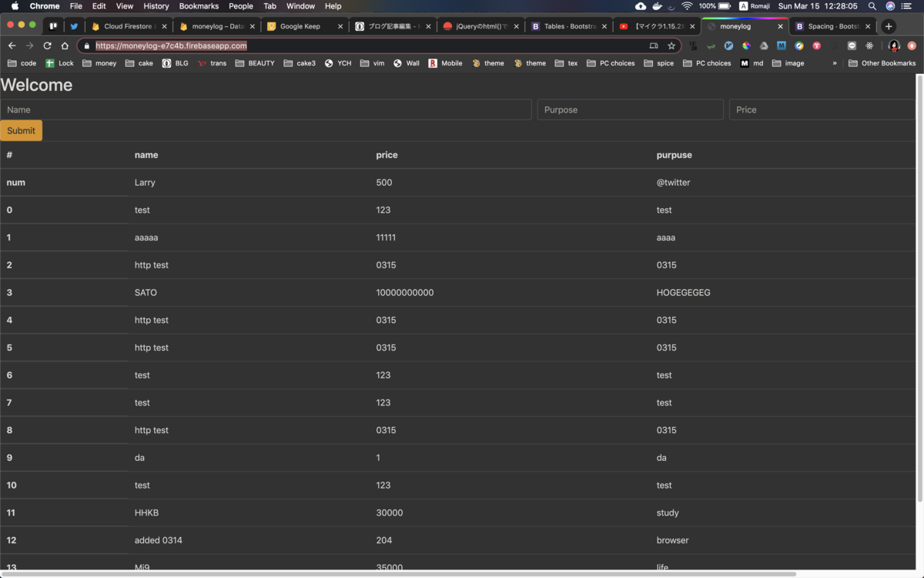Go to browser home page
This screenshot has height=578, width=924.
pyautogui.click(x=65, y=45)
